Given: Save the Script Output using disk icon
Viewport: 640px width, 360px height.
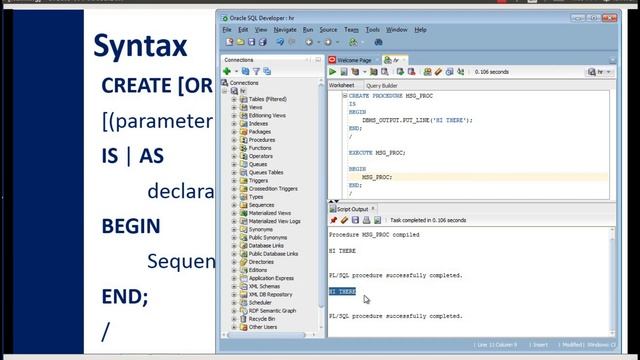Looking at the screenshot, I should 356,220.
